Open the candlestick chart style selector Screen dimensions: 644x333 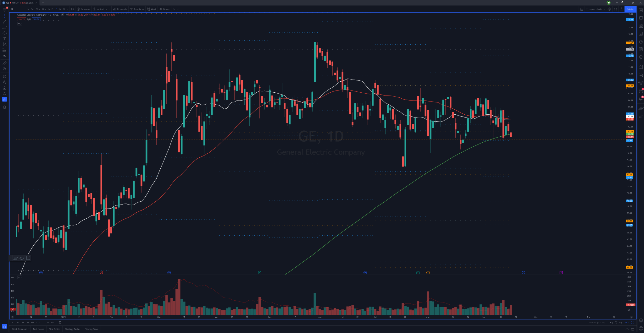pyautogui.click(x=72, y=9)
